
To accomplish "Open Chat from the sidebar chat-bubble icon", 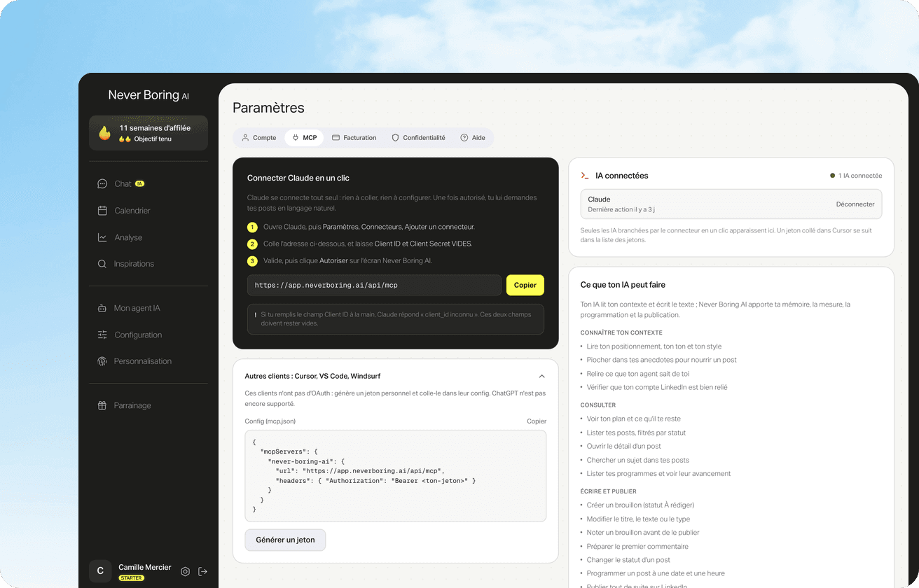I will pos(102,183).
